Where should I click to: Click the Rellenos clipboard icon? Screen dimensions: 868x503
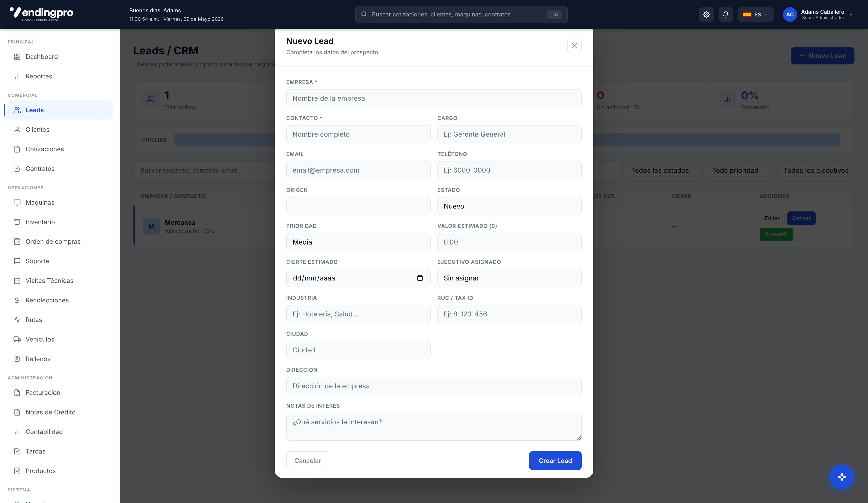coord(17,359)
